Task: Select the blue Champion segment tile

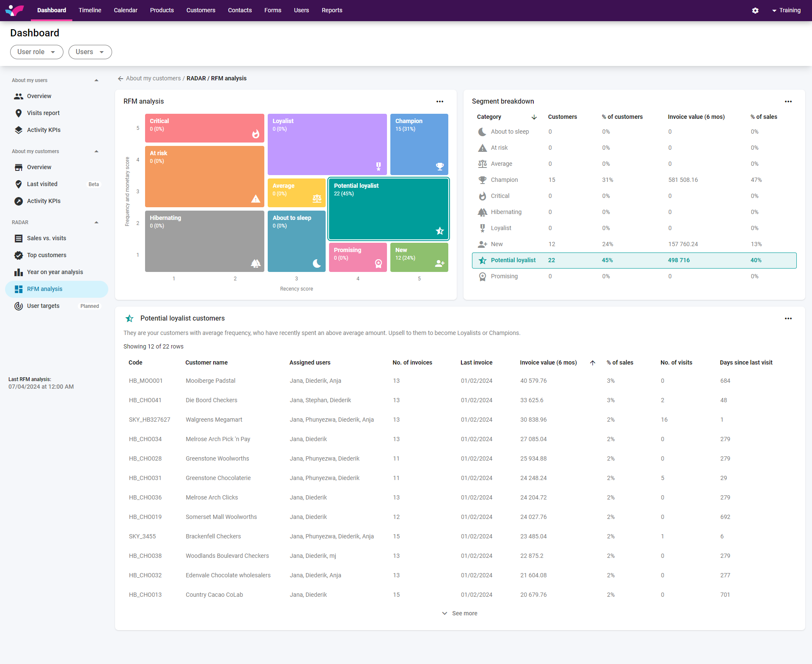Action: point(419,144)
